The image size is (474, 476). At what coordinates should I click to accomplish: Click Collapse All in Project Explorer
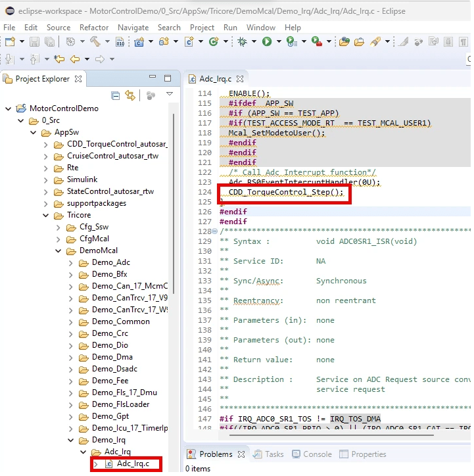pyautogui.click(x=116, y=95)
